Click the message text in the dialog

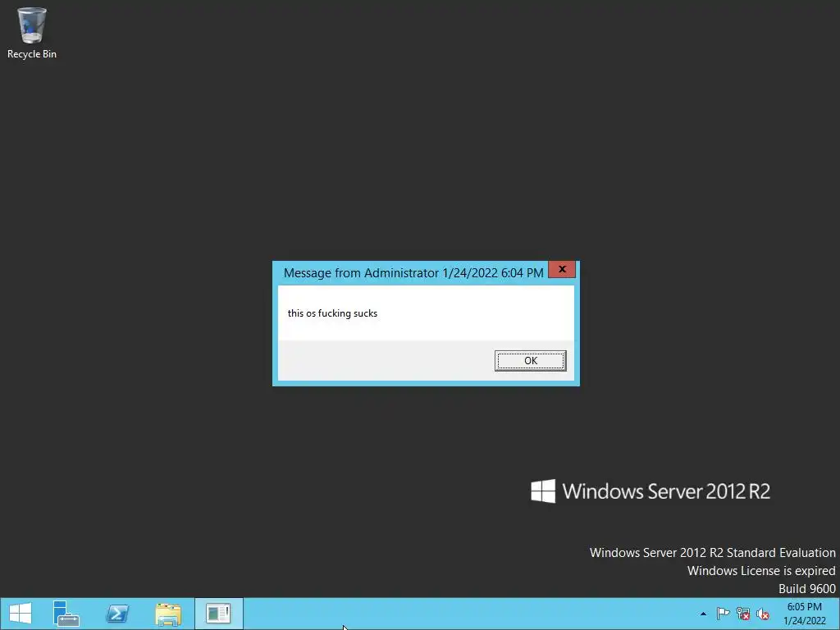tap(332, 313)
